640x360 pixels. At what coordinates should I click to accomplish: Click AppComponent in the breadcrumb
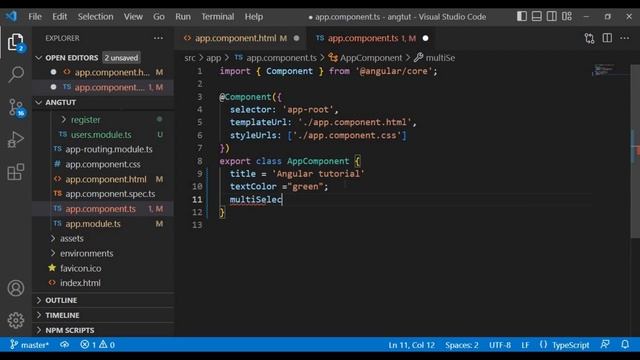(371, 58)
